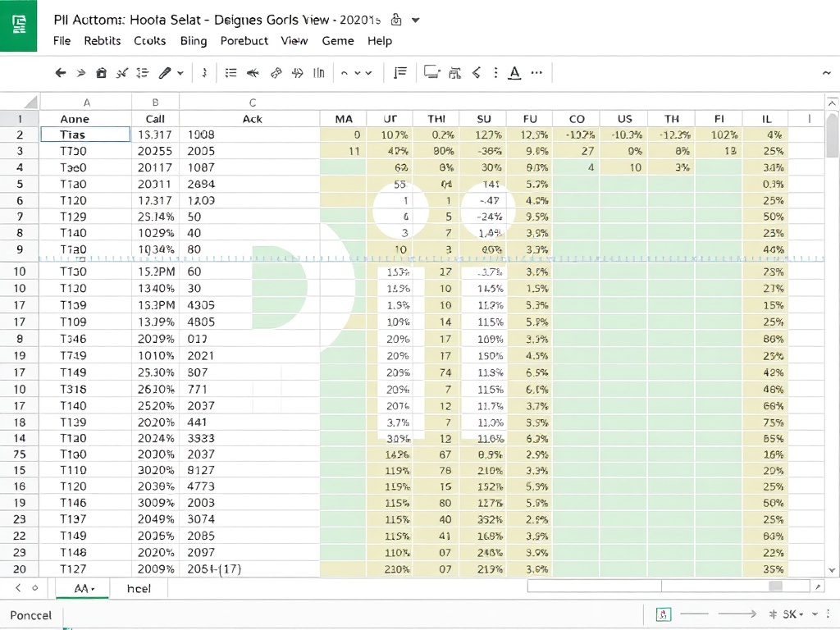This screenshot has height=630, width=840.
Task: Toggle the link insert control
Action: (x=274, y=73)
